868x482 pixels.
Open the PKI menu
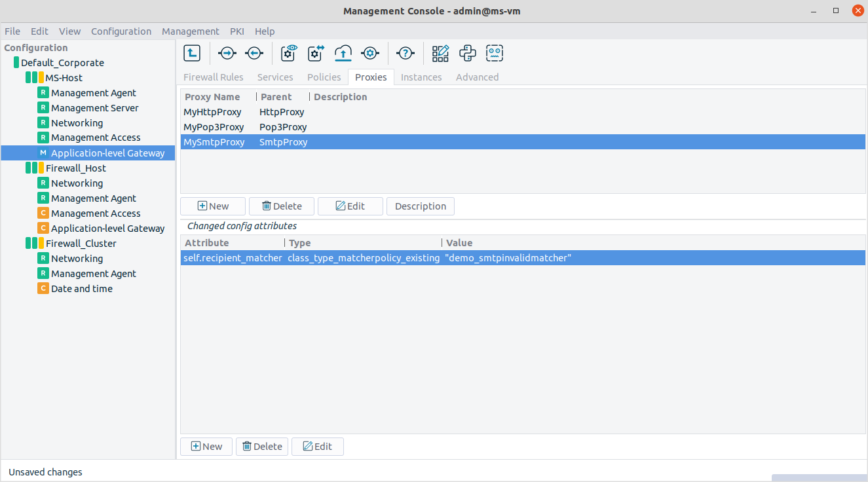pos(236,31)
